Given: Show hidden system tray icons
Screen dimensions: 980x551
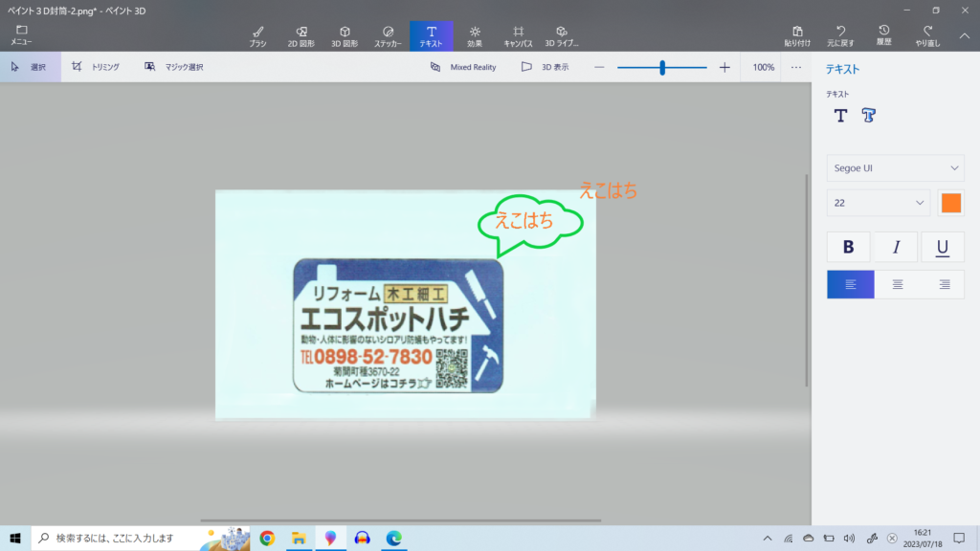Looking at the screenshot, I should coord(768,539).
